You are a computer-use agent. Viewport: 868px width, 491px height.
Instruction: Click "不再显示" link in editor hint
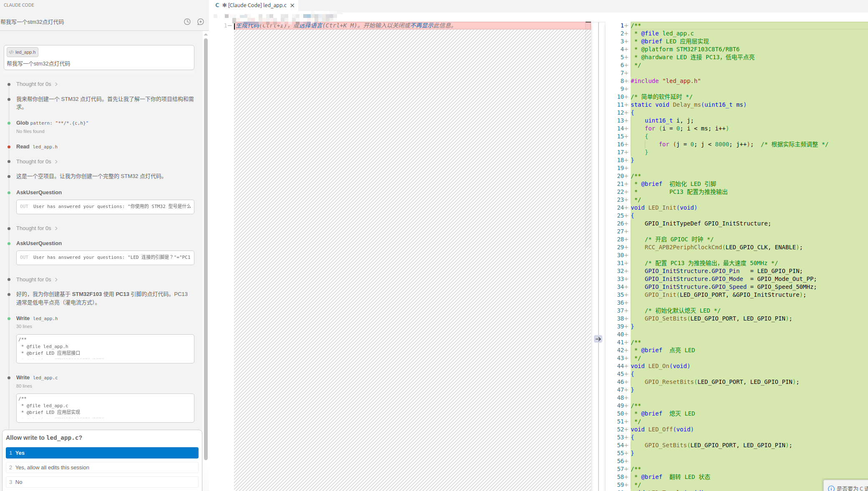(422, 25)
